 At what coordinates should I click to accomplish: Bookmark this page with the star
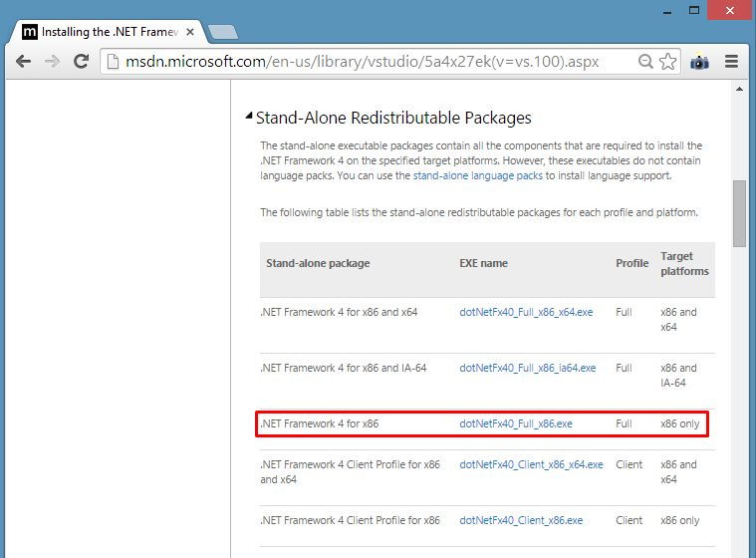pos(667,61)
